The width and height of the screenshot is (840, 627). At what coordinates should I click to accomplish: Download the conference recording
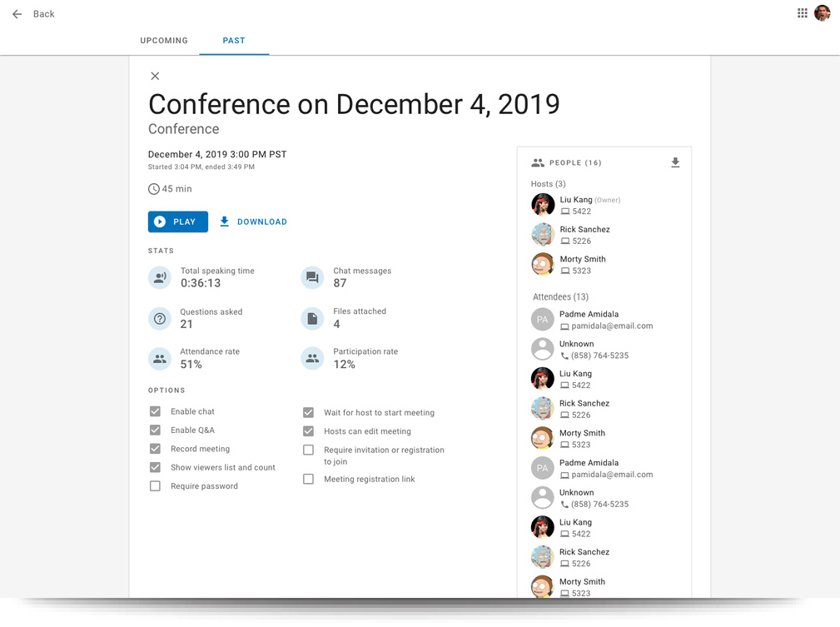[253, 221]
